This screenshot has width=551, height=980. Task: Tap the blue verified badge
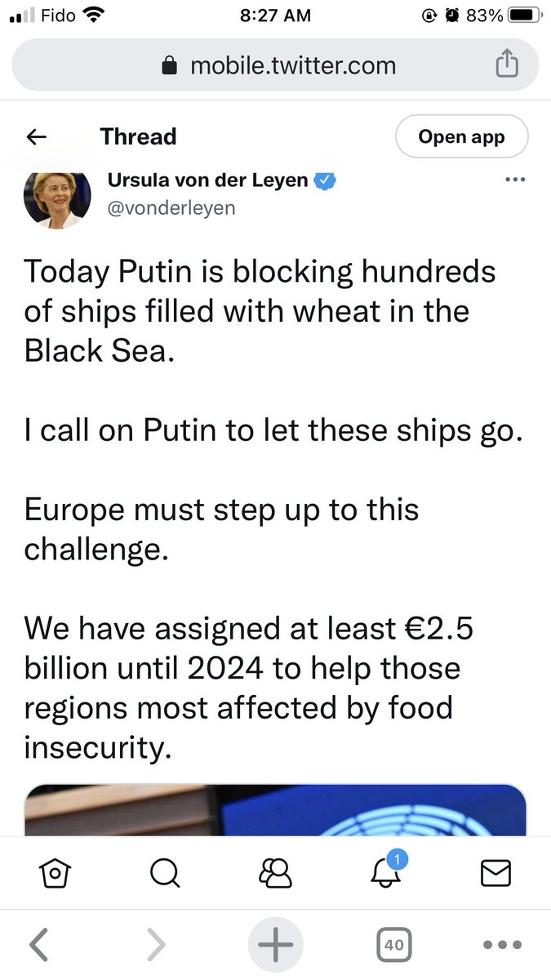[x=327, y=180]
